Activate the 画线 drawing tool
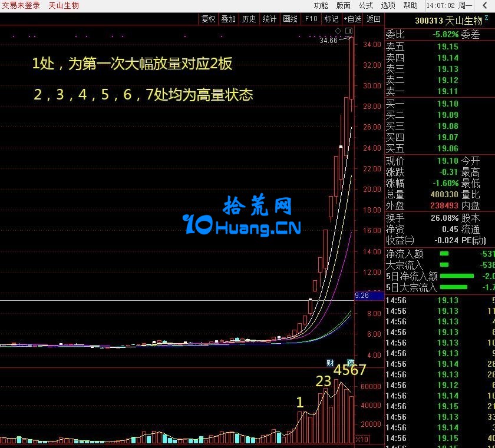495x448 pixels. (290, 19)
